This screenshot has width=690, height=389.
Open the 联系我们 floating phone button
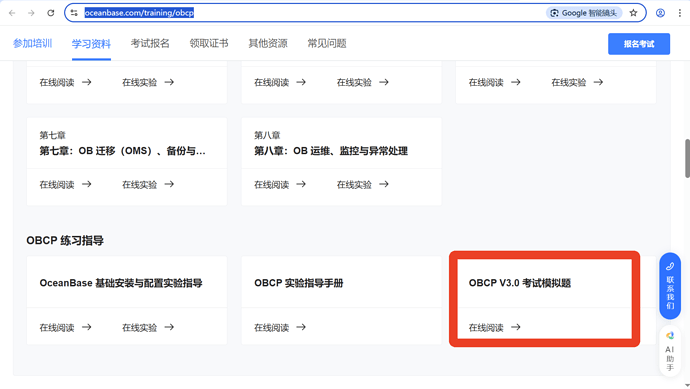pos(670,286)
